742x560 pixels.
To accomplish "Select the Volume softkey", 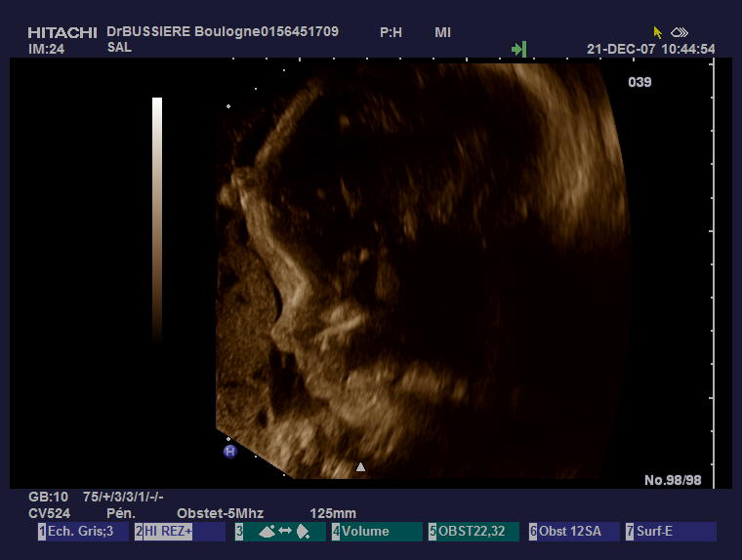I will click(x=375, y=532).
